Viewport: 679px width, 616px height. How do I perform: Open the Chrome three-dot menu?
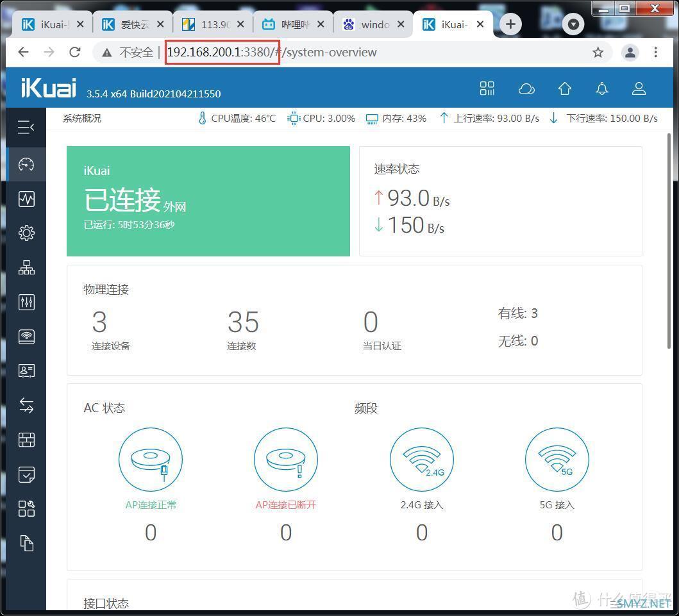[656, 53]
